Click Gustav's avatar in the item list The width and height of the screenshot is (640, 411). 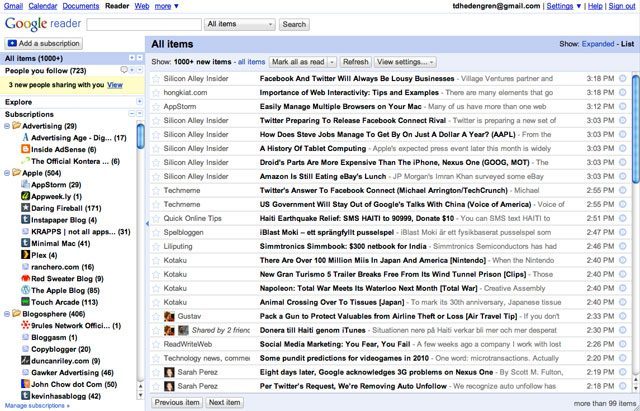(169, 316)
